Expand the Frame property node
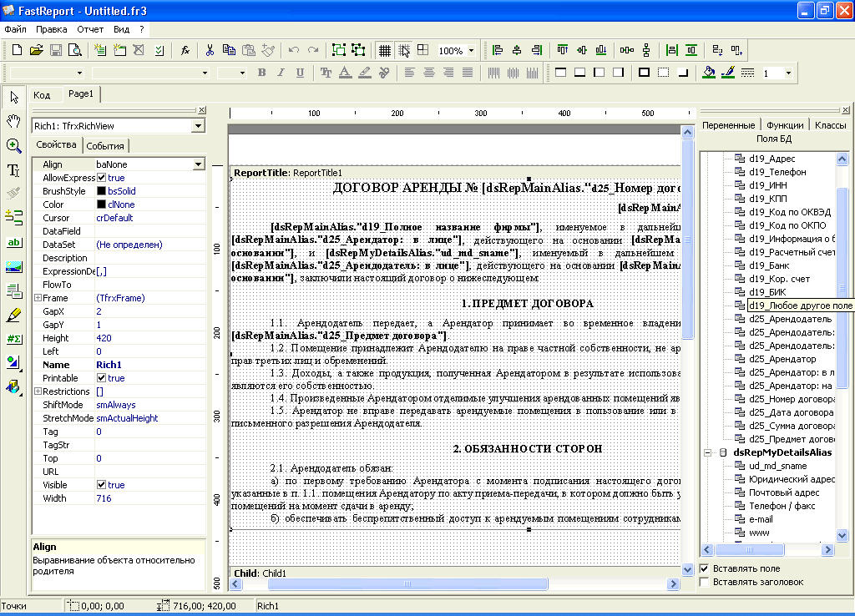This screenshot has height=616, width=855. (38, 298)
